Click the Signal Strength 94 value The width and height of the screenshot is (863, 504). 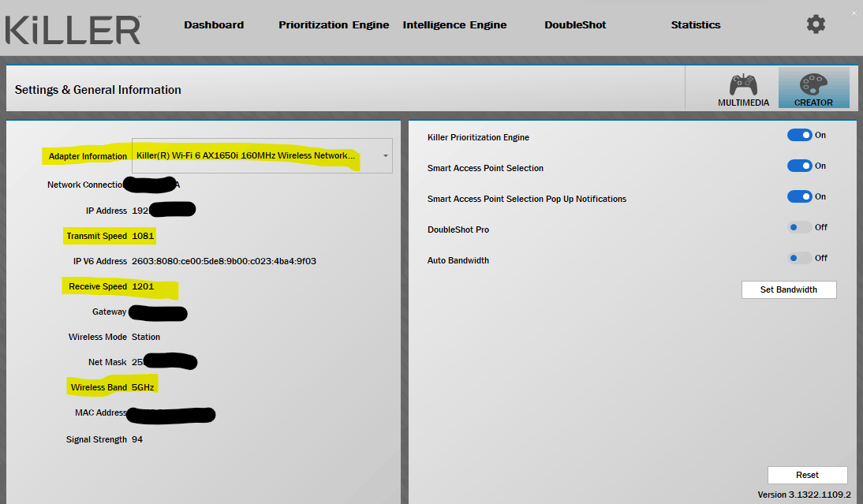click(137, 439)
